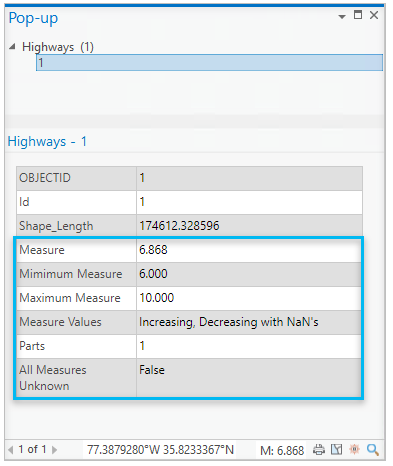
Task: Maximize the Pop-up pane
Action: (358, 15)
